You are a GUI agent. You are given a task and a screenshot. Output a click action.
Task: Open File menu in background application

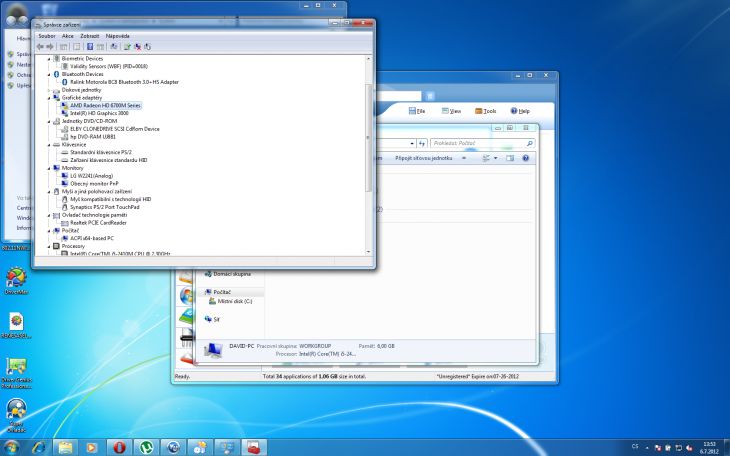click(417, 111)
